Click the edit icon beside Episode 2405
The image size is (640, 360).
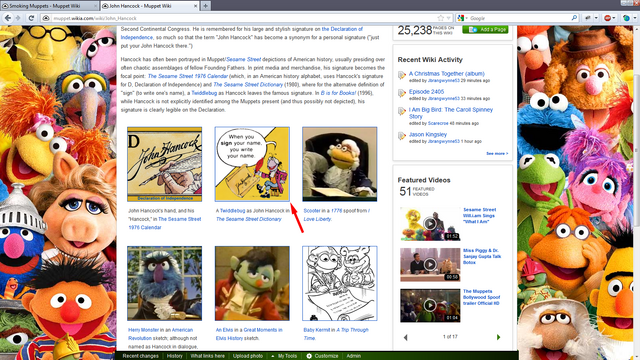pyautogui.click(x=402, y=93)
